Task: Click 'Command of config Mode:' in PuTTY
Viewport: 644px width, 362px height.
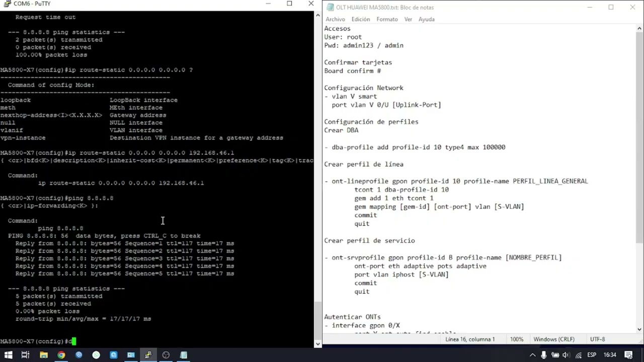Action: pos(51,85)
